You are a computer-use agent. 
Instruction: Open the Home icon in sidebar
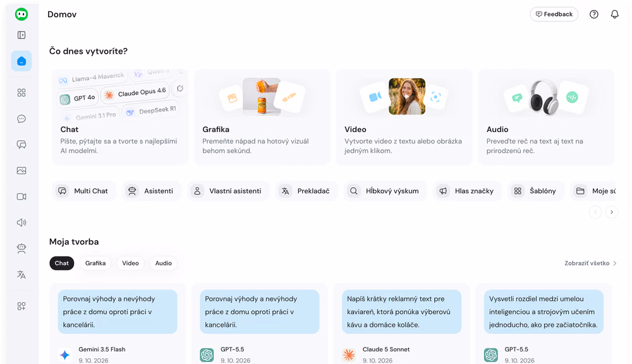coord(21,61)
